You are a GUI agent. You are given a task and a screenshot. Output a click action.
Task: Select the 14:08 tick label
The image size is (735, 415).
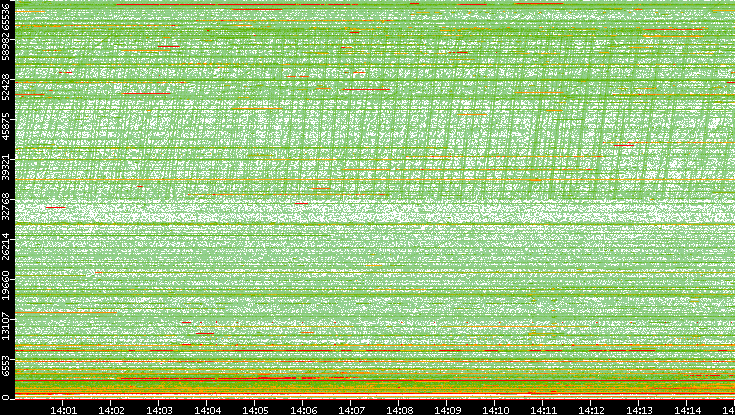(x=399, y=410)
